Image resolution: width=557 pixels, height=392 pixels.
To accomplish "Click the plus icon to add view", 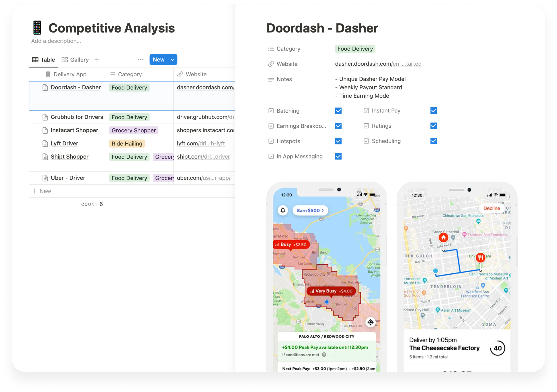I will coord(97,59).
